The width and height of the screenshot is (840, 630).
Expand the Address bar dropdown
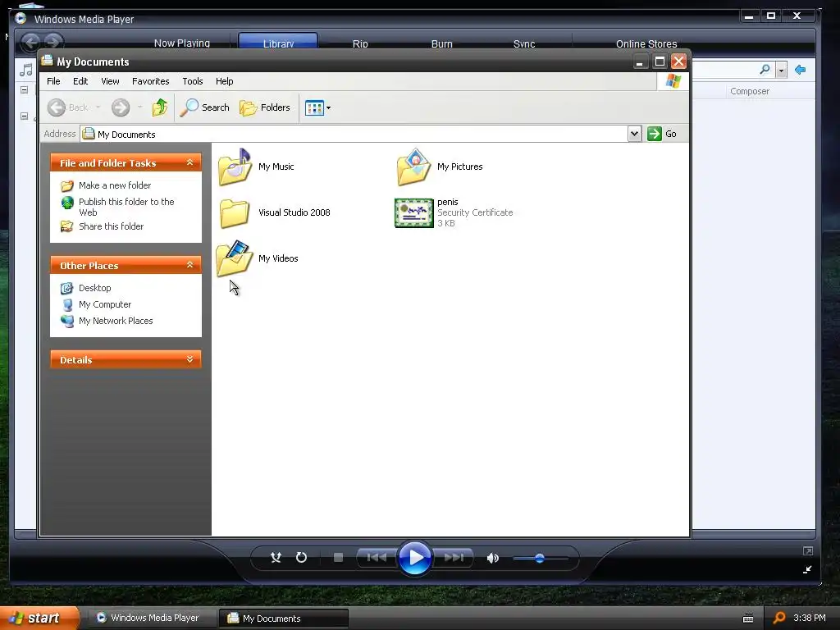pos(634,134)
